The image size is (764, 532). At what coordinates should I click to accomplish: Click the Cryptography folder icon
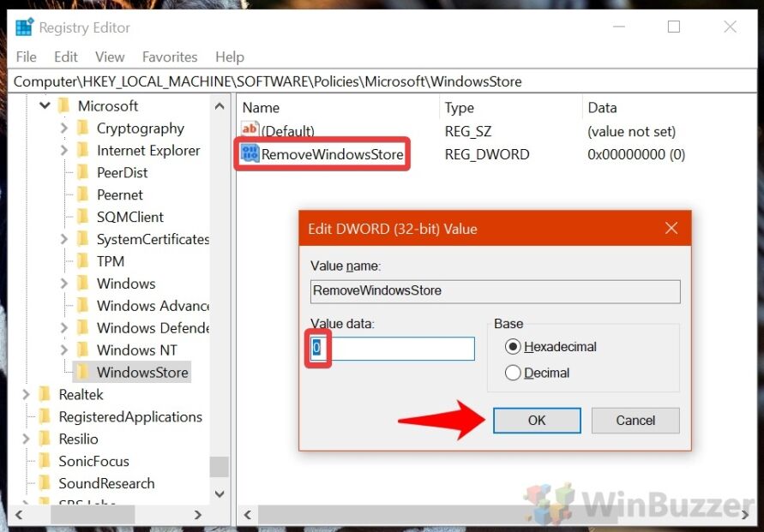click(83, 128)
